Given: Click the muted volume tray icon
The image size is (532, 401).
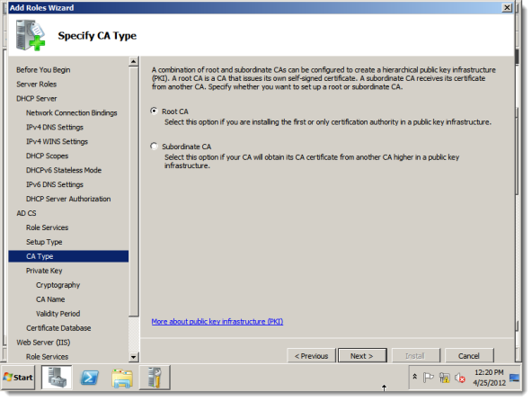Looking at the screenshot, I should pos(460,378).
